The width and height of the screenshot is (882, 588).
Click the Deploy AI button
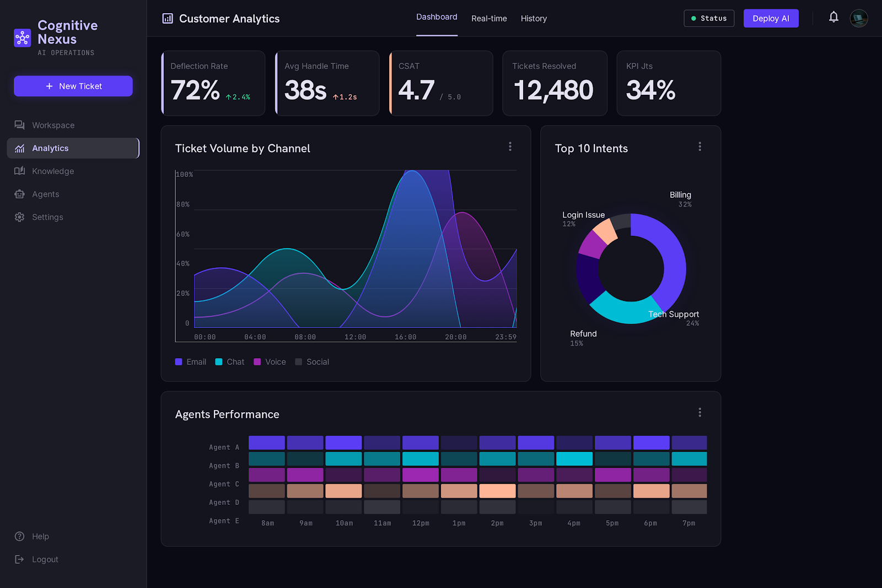(771, 18)
